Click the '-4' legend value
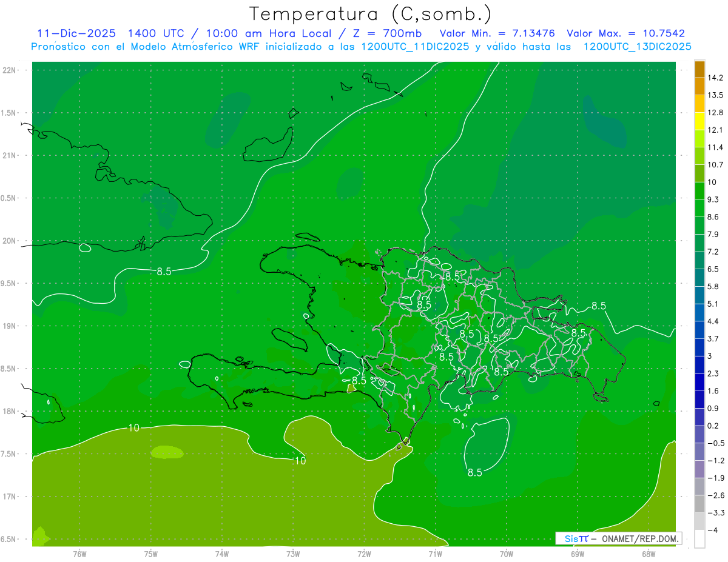This screenshot has height=562, width=728. pos(713,530)
